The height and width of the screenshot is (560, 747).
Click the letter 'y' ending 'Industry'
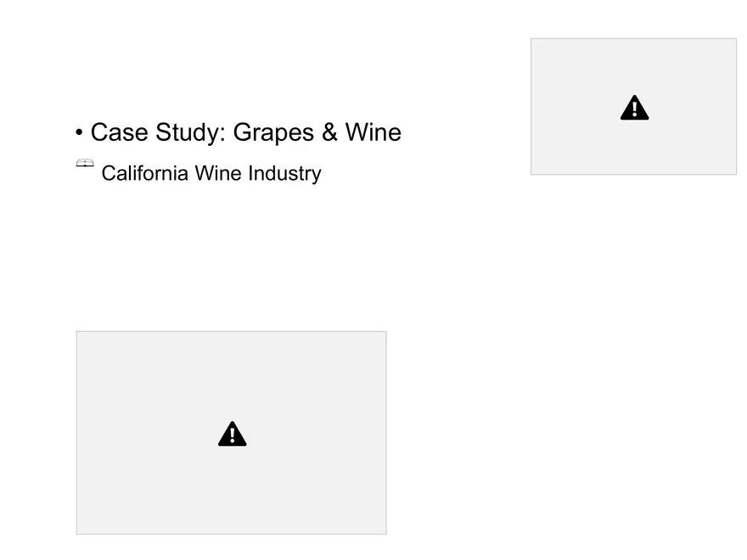[x=317, y=176]
